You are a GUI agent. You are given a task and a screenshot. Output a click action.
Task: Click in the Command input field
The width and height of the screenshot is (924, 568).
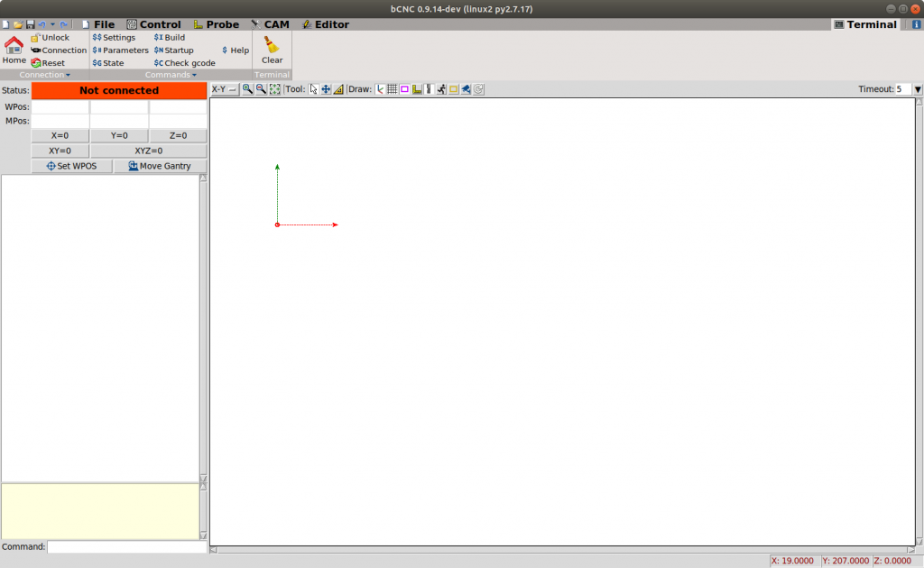click(x=126, y=546)
